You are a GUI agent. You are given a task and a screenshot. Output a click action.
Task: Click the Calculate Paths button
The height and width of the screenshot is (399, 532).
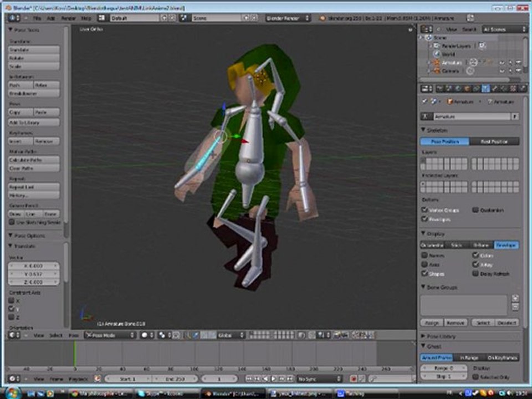coord(34,160)
